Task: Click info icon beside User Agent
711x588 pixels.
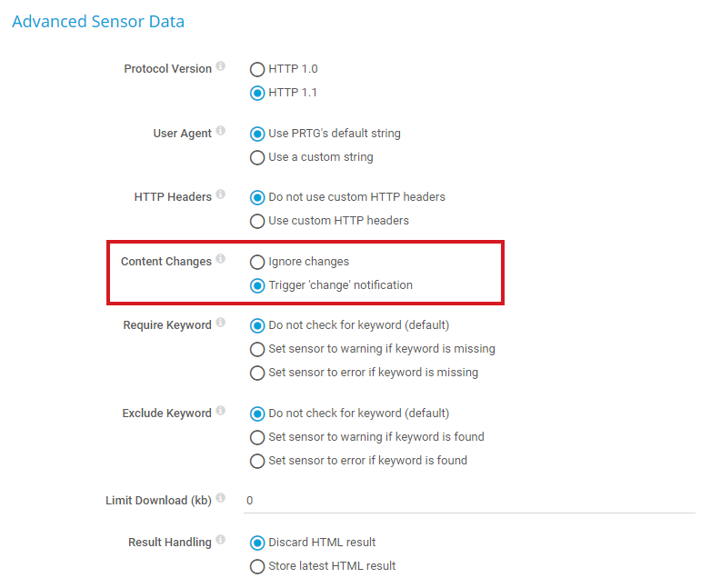Action: click(221, 132)
